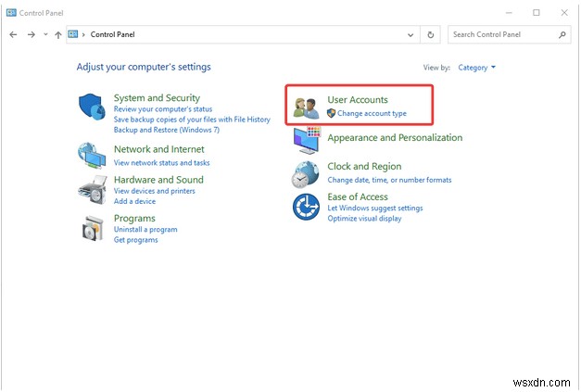Image resolution: width=581 pixels, height=392 pixels.
Task: Click the Ease of Access icon
Action: pos(306,207)
